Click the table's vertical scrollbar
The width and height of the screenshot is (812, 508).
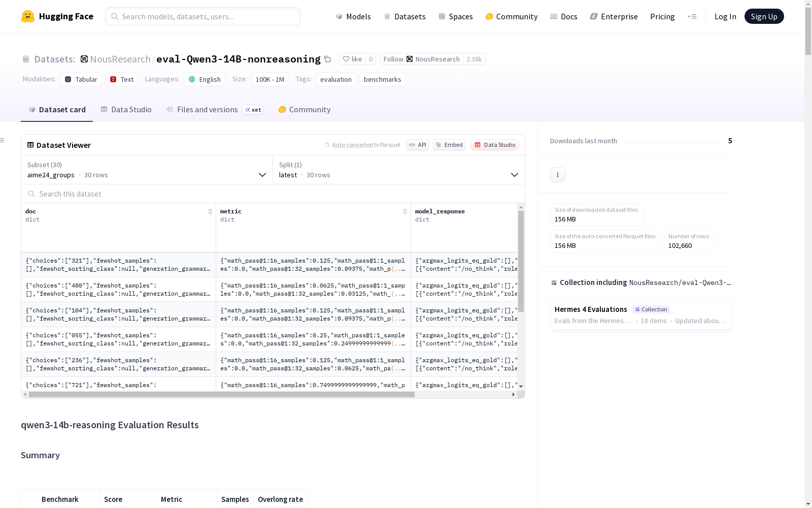tap(521, 261)
